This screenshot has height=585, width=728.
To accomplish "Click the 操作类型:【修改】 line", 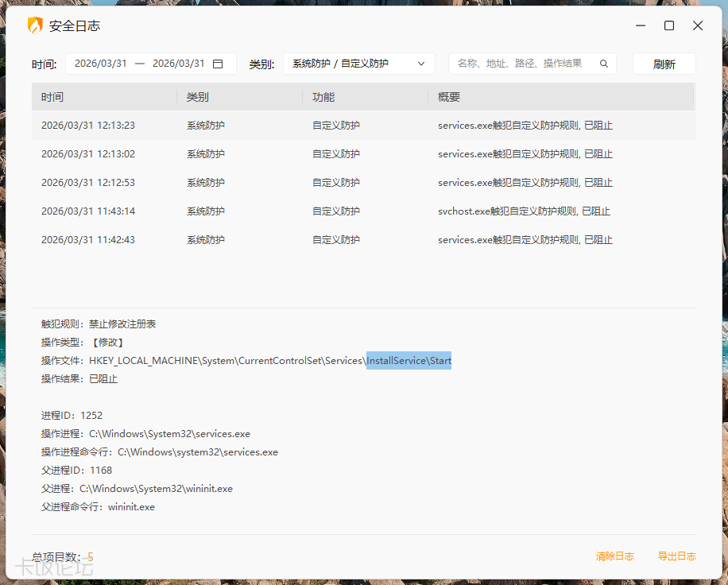I will [x=83, y=343].
